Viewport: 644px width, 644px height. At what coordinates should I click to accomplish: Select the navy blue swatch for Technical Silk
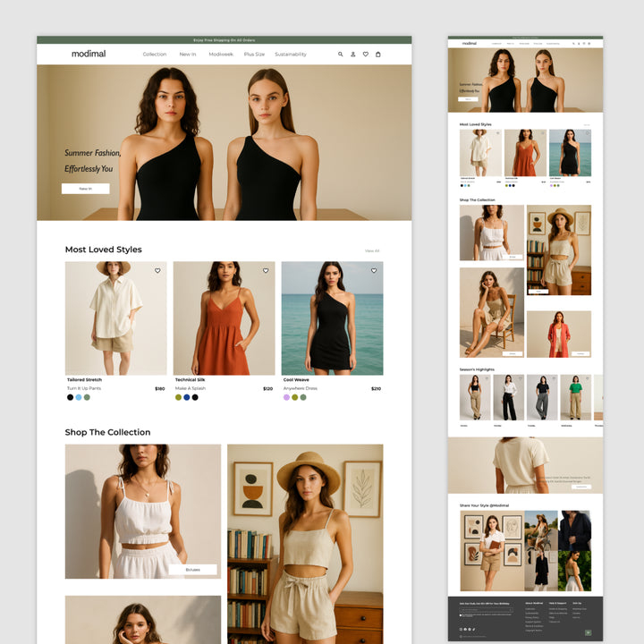(187, 397)
